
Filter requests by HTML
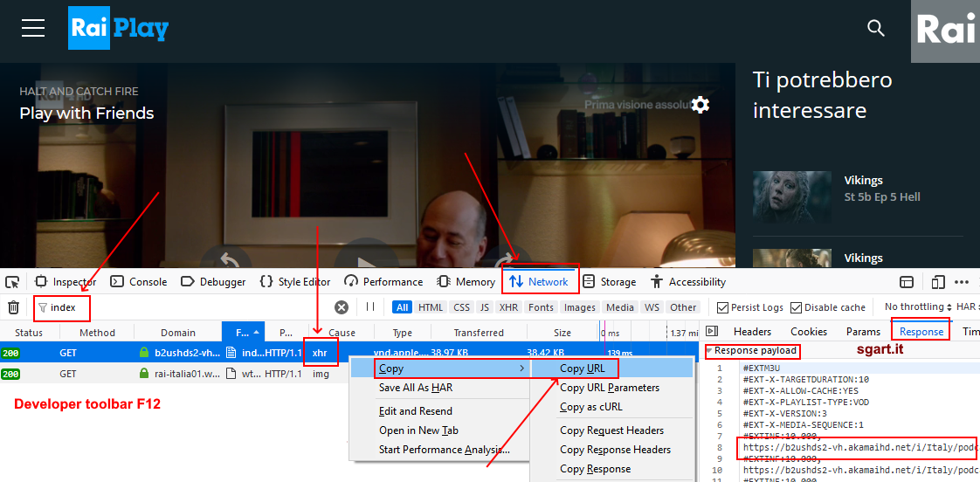(x=430, y=307)
